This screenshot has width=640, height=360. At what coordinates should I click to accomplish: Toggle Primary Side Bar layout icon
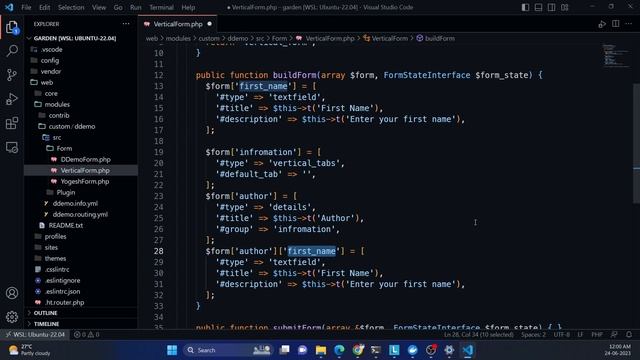(525, 7)
